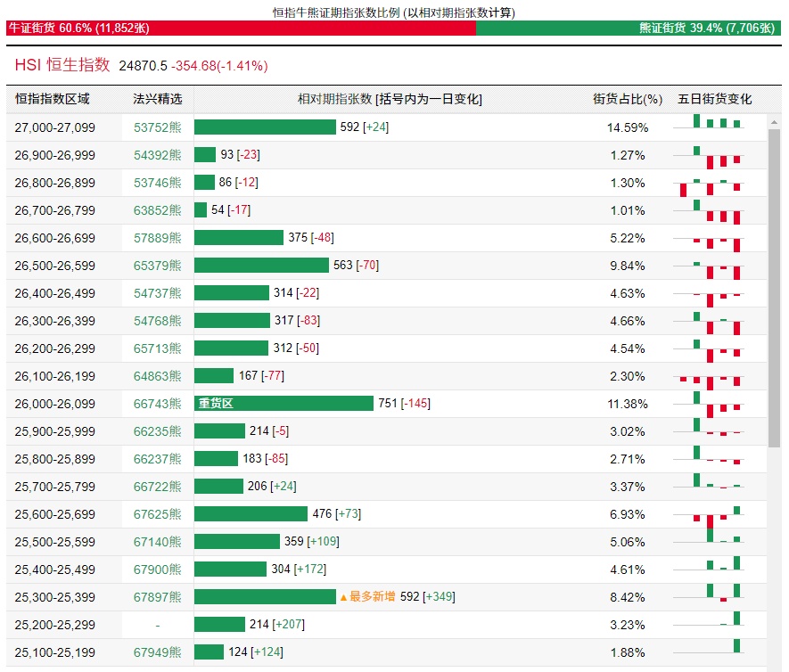The image size is (789, 672).
Task: Click the change -354.68(-1.41%)
Action: 219,66
